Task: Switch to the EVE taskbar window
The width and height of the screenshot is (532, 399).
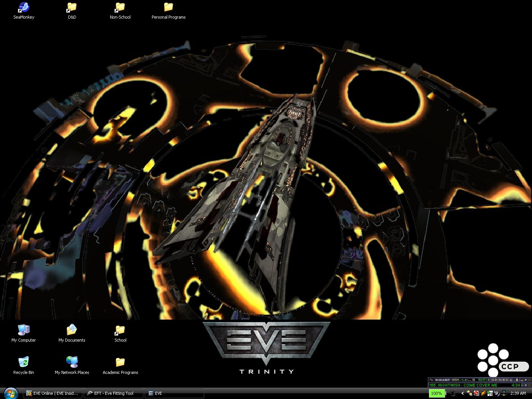Action: coord(174,393)
